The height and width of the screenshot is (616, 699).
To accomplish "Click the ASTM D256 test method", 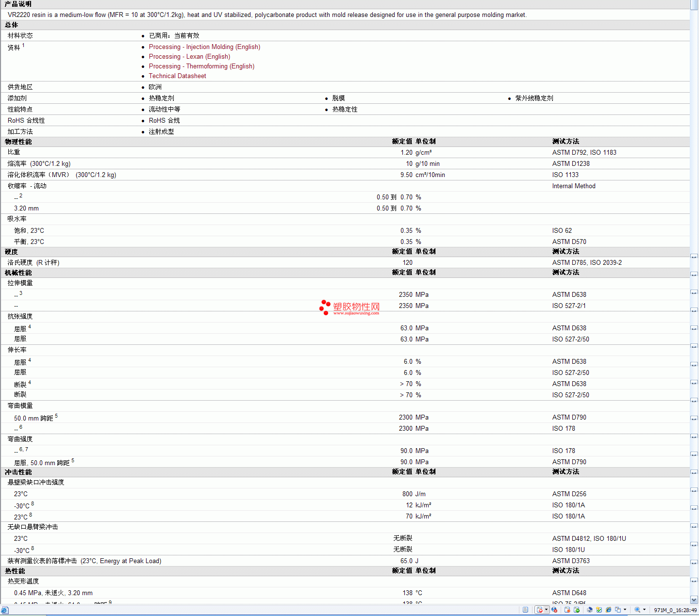I will (x=569, y=494).
